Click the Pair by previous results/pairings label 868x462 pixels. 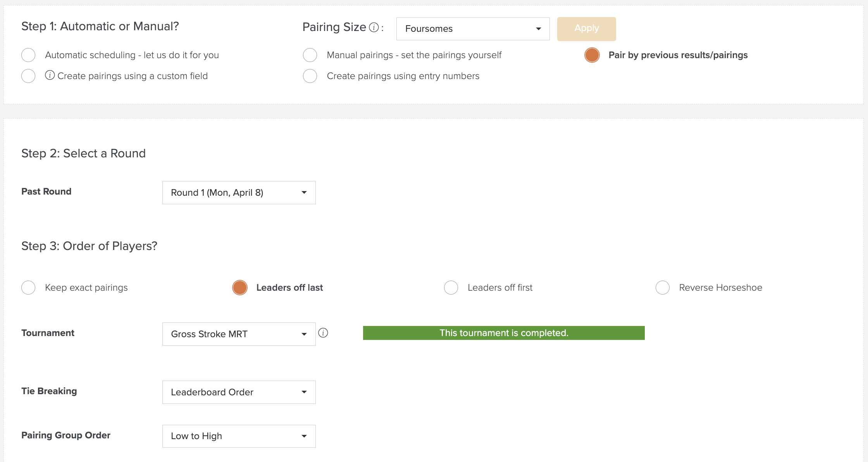pyautogui.click(x=678, y=55)
